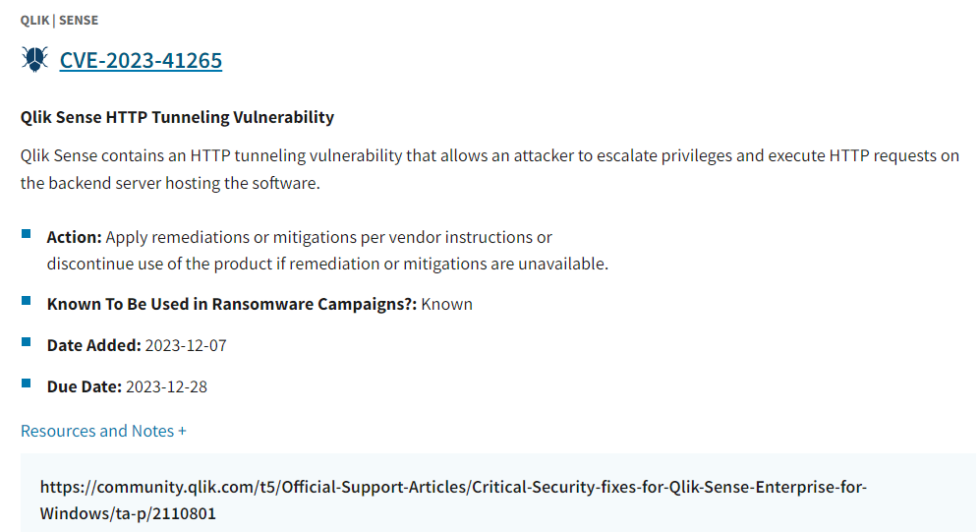Click the blue bullet beside Date Added
980x532 pixels.
click(27, 342)
